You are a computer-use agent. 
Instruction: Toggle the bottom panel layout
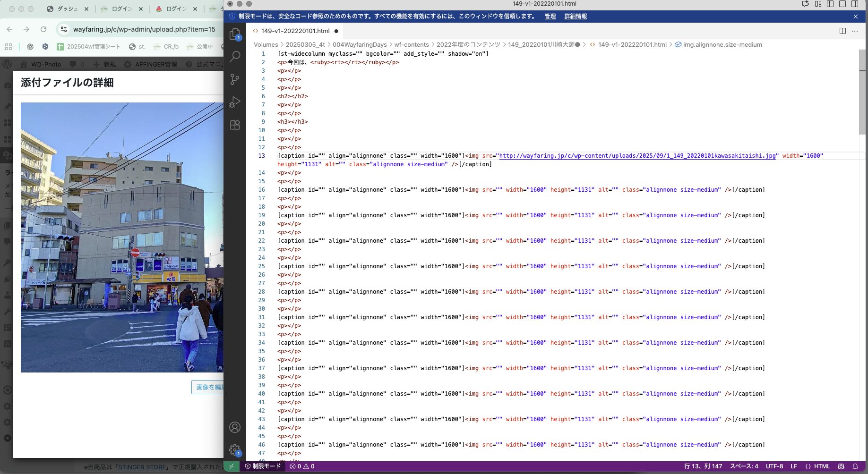coord(842,4)
